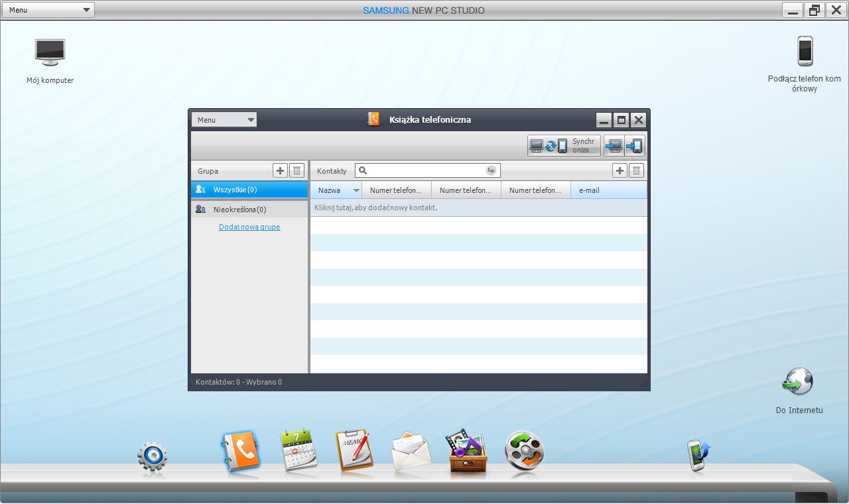
Task: Click the Kontakty panel label
Action: coord(332,171)
